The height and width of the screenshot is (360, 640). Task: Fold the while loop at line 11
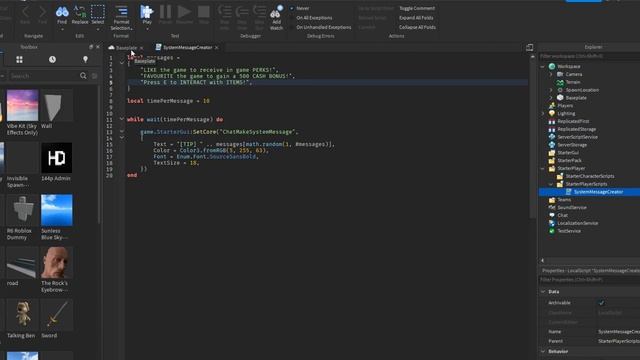[x=122, y=119]
